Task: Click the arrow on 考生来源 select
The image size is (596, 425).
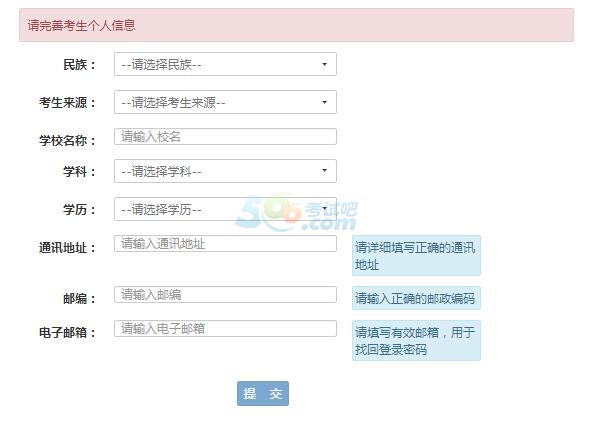Action: (x=324, y=102)
